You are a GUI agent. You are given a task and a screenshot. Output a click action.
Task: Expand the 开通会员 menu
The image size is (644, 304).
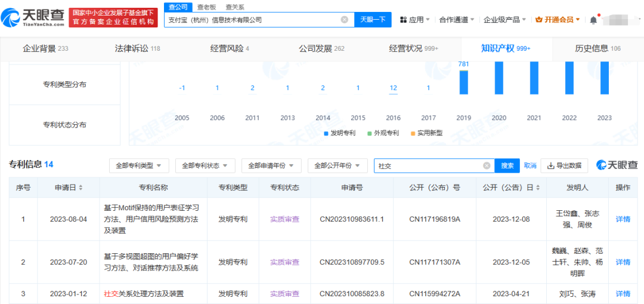558,19
